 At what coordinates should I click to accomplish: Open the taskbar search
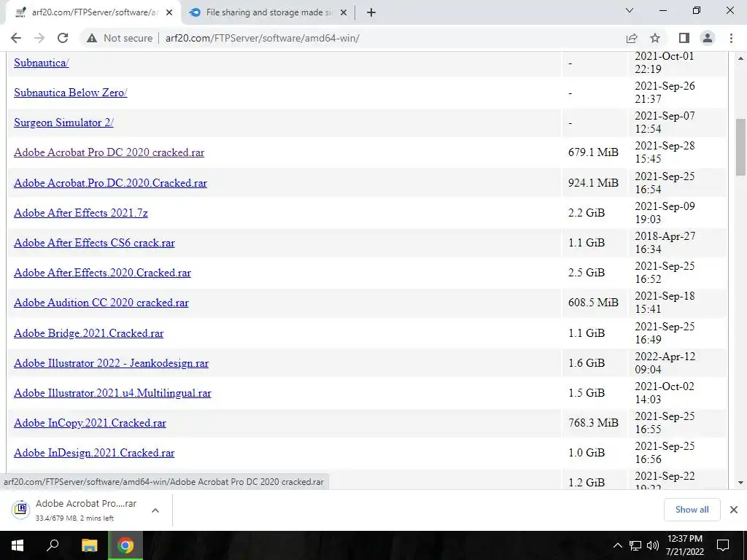coord(53,545)
